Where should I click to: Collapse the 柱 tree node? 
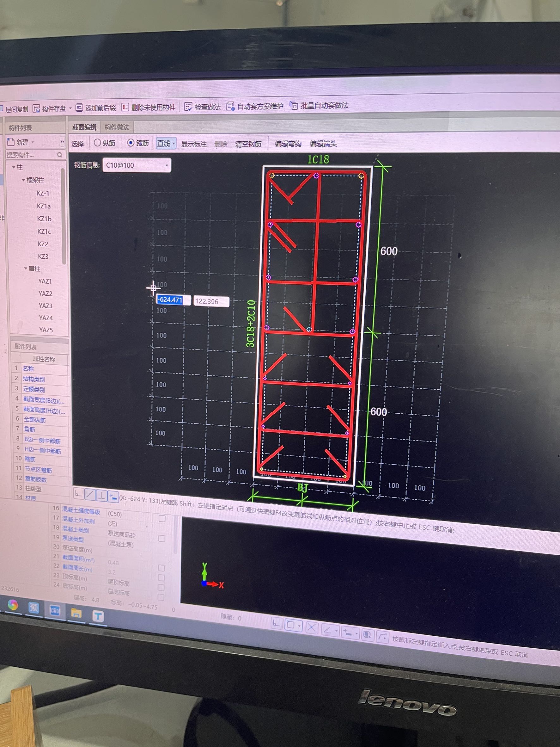point(14,167)
